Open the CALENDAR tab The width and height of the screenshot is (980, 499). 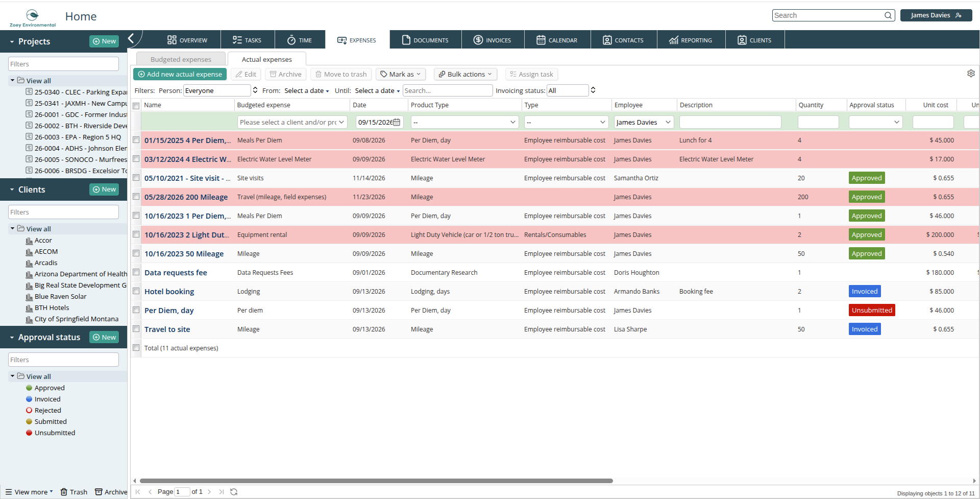pyautogui.click(x=557, y=40)
